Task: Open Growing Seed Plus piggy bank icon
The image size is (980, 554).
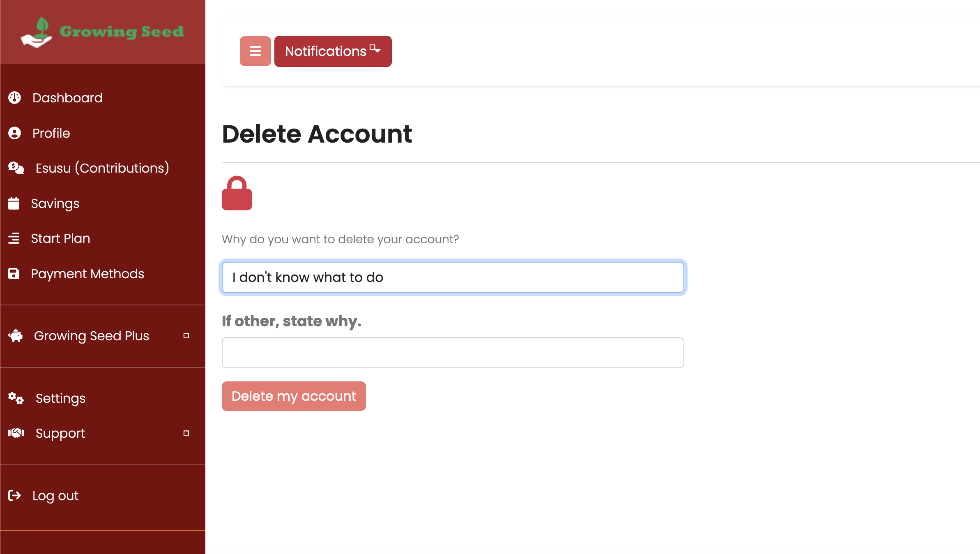Action: click(16, 336)
